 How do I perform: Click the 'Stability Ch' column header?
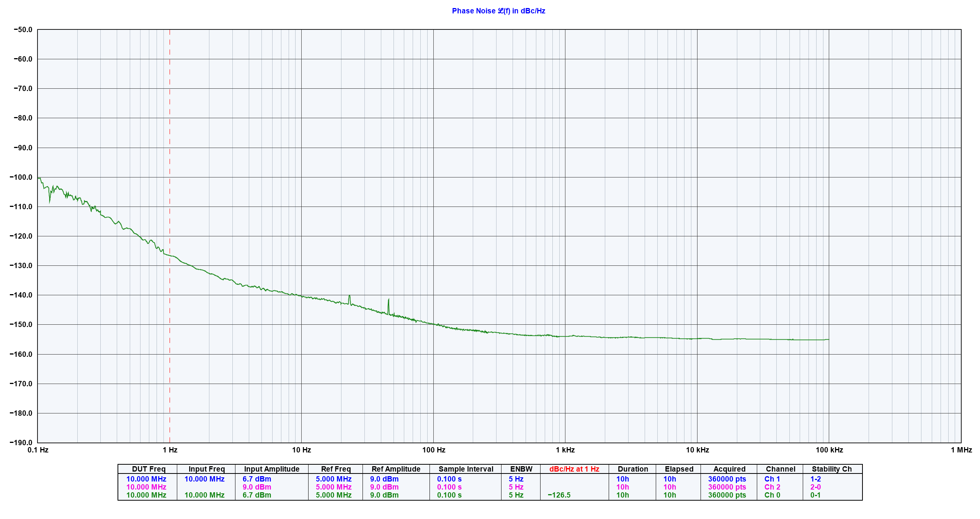[831, 469]
